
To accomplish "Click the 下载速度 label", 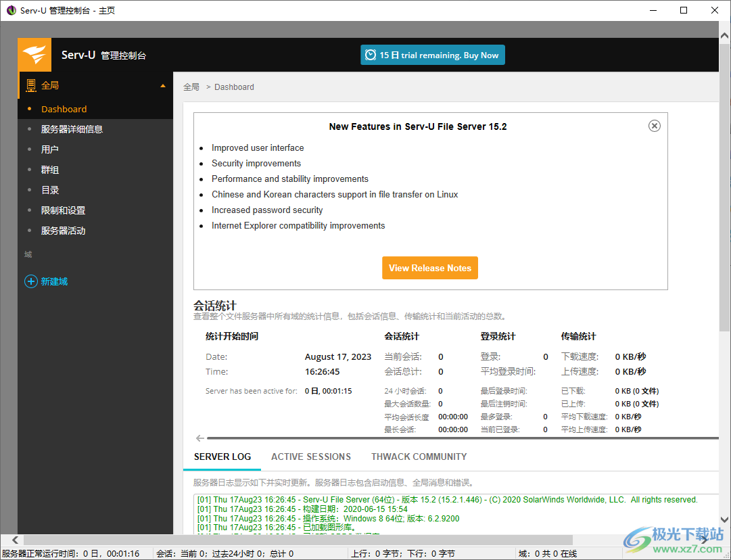I will click(580, 357).
